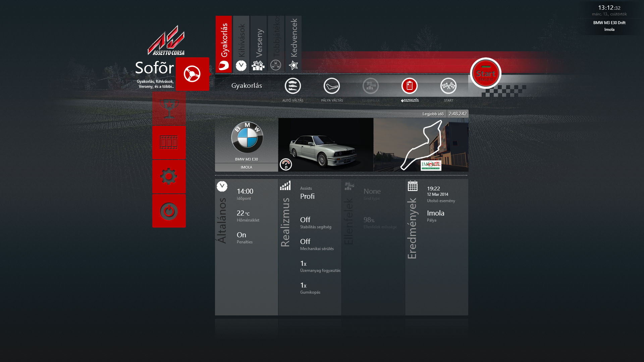Open the trophy career tile
The height and width of the screenshot is (362, 644).
click(169, 109)
